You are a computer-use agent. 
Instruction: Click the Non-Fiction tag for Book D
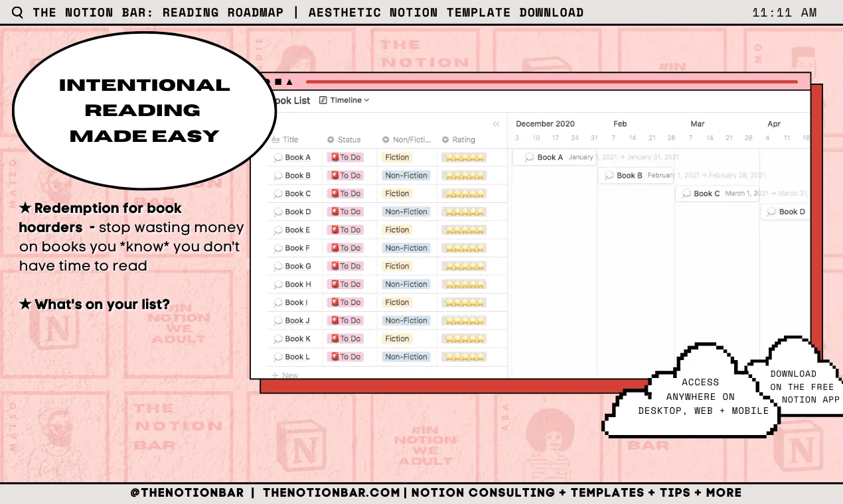pos(406,212)
